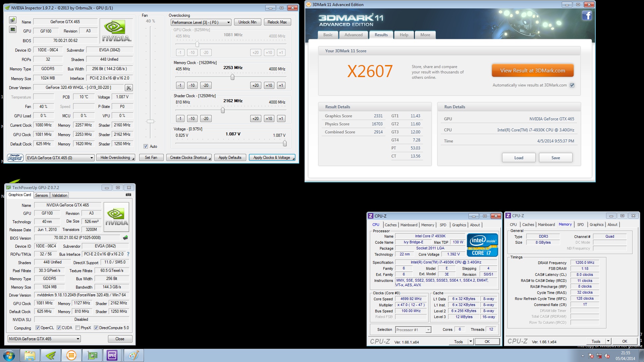Click the GPU-Z BIOS save chip icon
The width and height of the screenshot is (644, 362).
click(125, 238)
